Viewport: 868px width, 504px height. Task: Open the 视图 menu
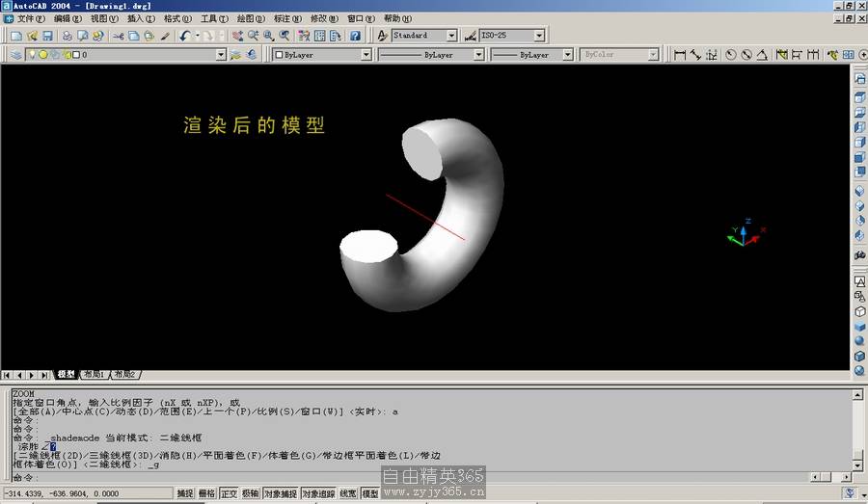(x=104, y=19)
